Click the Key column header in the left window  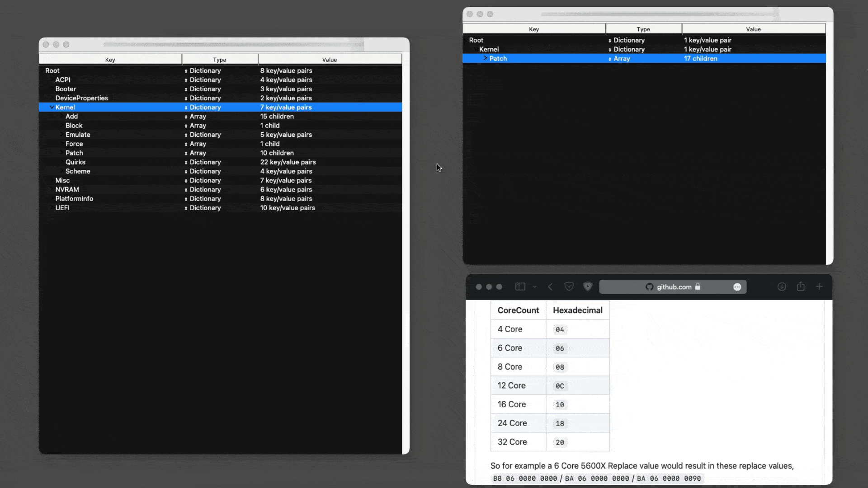coord(110,60)
